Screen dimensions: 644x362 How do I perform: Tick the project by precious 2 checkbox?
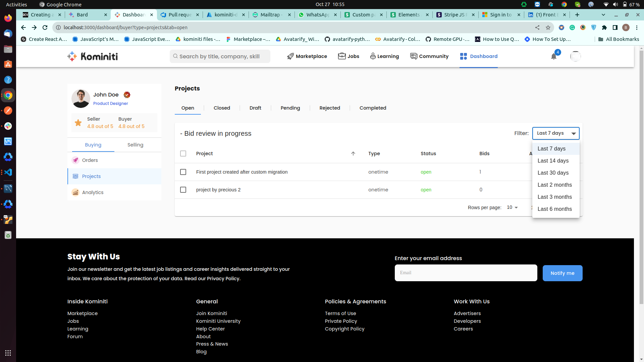point(183,190)
